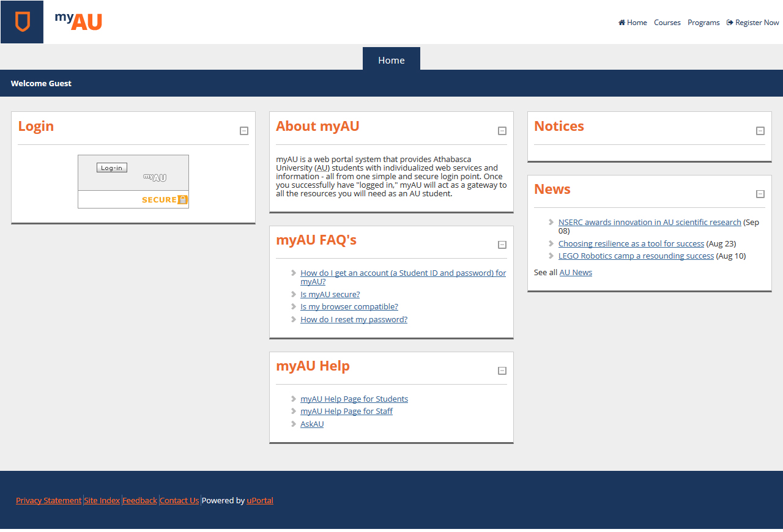Open 'Choosing resilience as a tool' article
Viewport: 783px width, 532px height.
[x=631, y=243]
